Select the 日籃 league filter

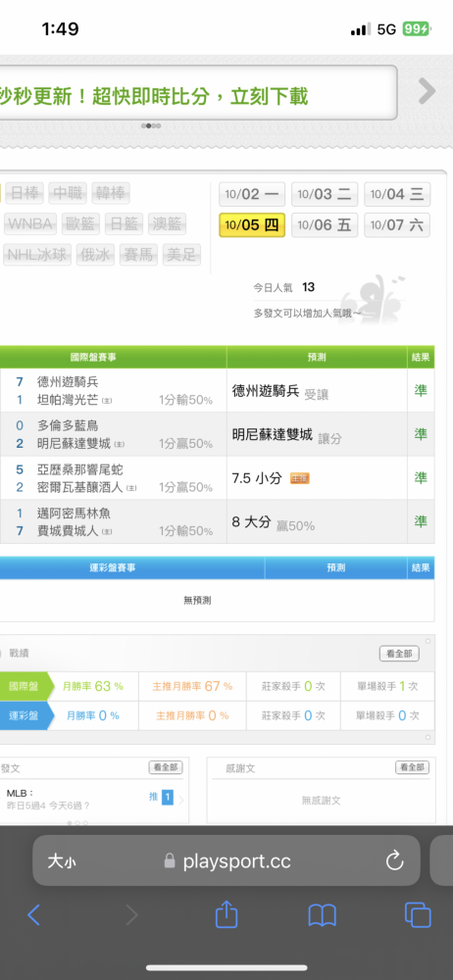point(124,223)
